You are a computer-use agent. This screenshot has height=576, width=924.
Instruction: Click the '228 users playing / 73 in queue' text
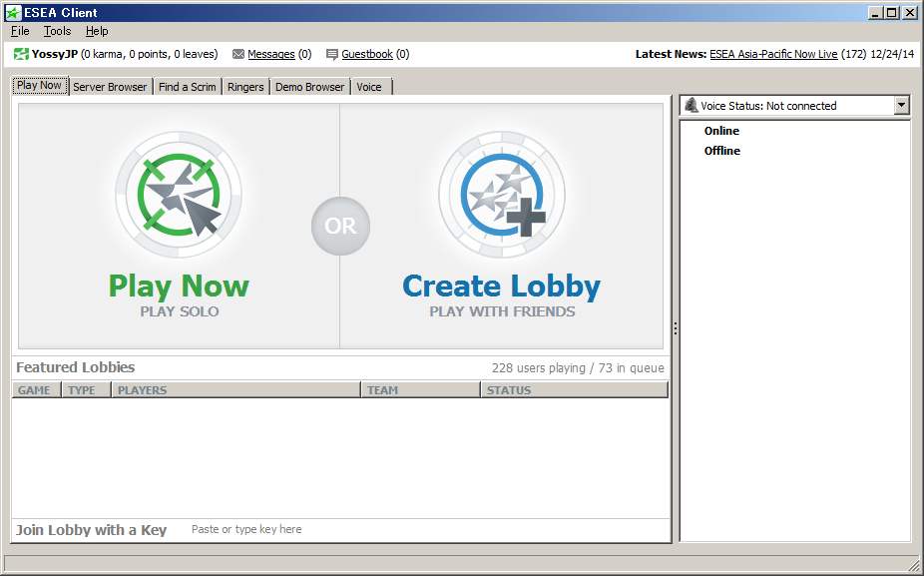pyautogui.click(x=578, y=368)
